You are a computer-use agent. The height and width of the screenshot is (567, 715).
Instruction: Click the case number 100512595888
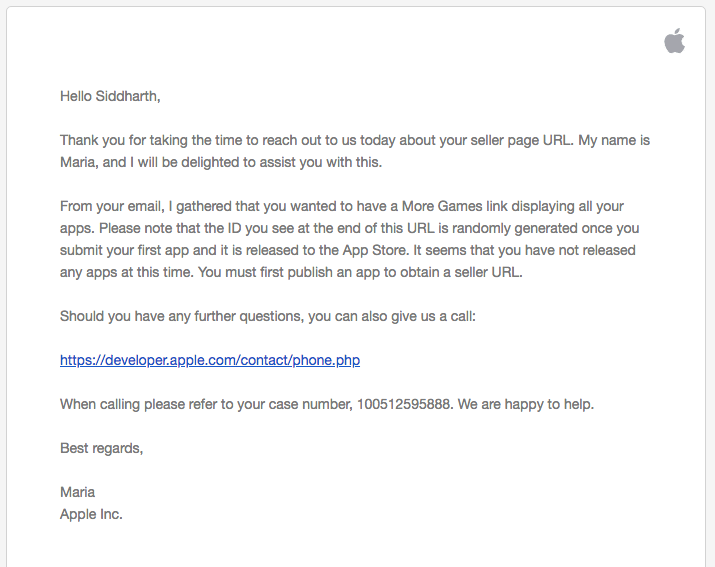click(403, 404)
